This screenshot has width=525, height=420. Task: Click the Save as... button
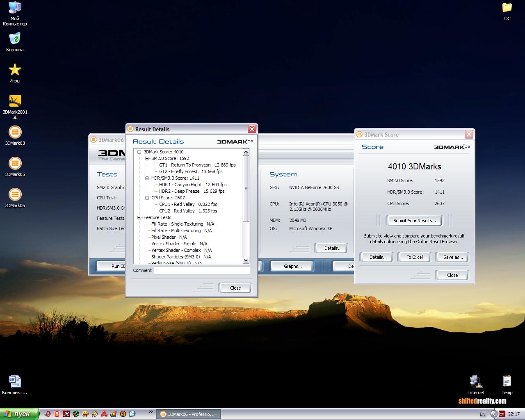(453, 257)
